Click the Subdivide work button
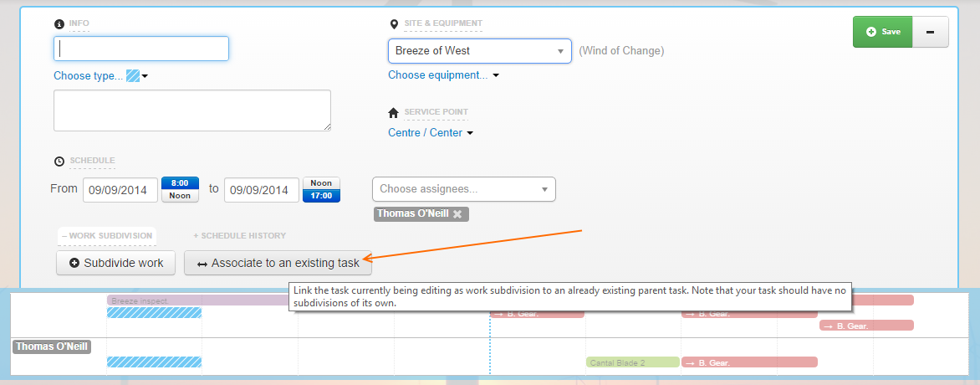The height and width of the screenshot is (385, 980). click(x=115, y=263)
